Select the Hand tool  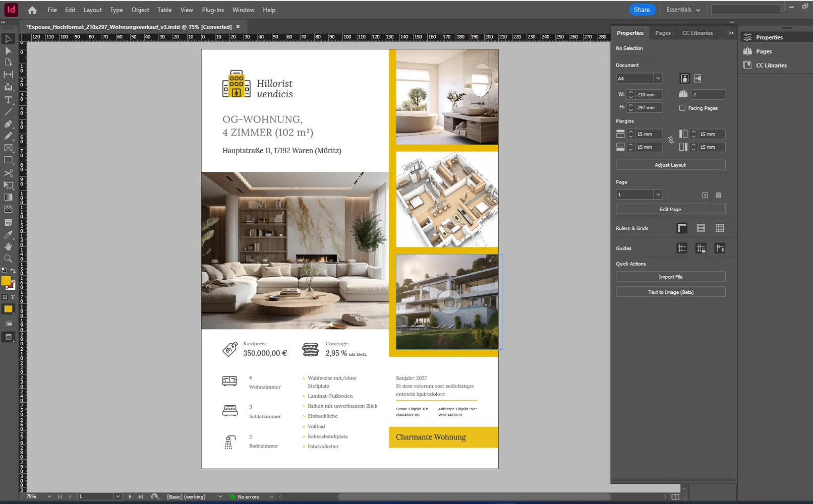(8, 246)
